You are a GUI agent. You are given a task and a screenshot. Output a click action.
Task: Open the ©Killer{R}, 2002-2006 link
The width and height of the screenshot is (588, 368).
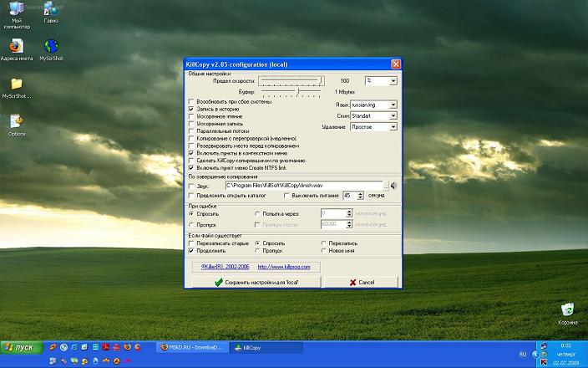click(x=225, y=267)
